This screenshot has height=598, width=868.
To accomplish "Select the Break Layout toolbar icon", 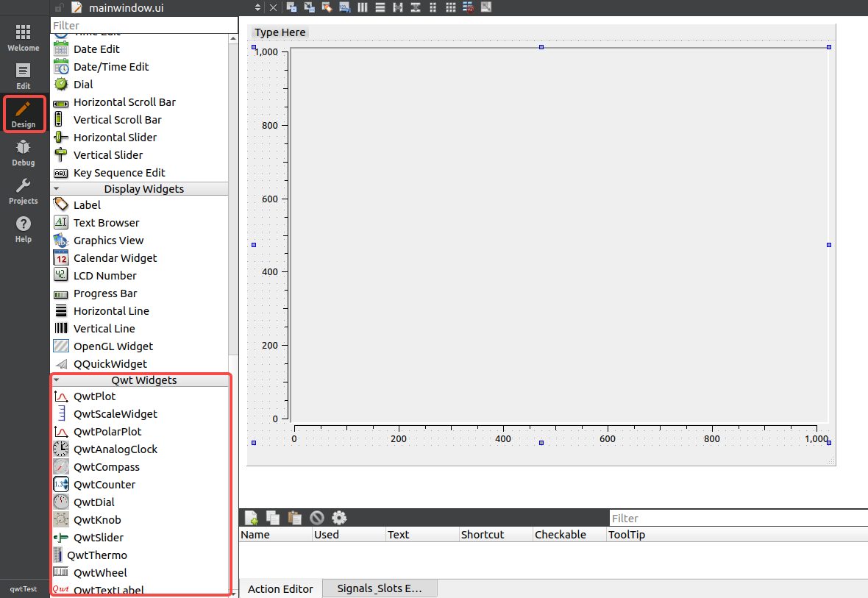I will pyautogui.click(x=469, y=7).
